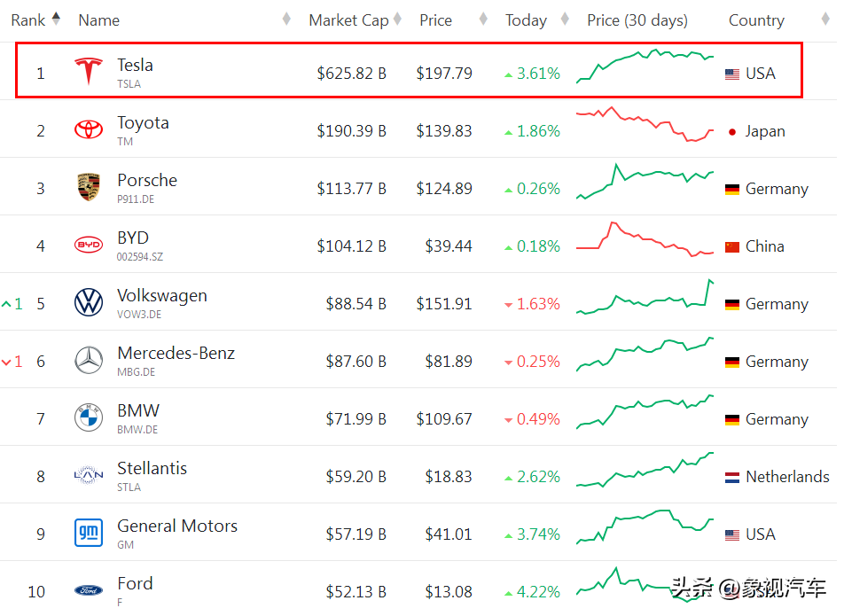Viewport: 844px width, 616px height.
Task: Open the Mercedes-Benz company link
Action: click(x=176, y=353)
